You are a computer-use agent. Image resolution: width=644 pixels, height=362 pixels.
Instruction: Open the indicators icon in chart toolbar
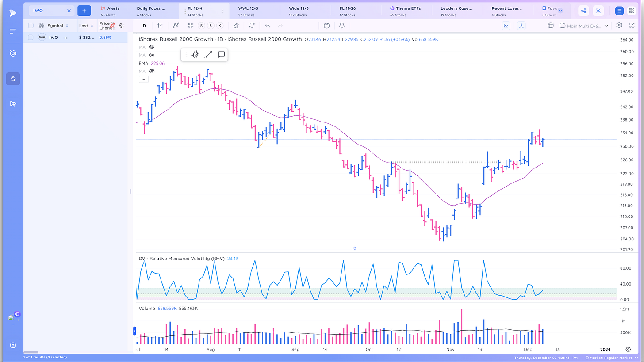176,26
